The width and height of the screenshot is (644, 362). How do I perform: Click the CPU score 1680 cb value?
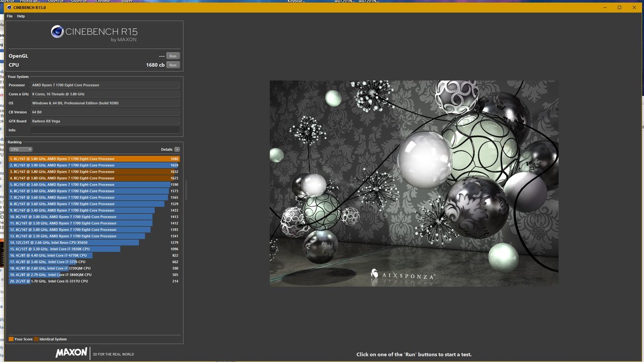click(x=155, y=65)
